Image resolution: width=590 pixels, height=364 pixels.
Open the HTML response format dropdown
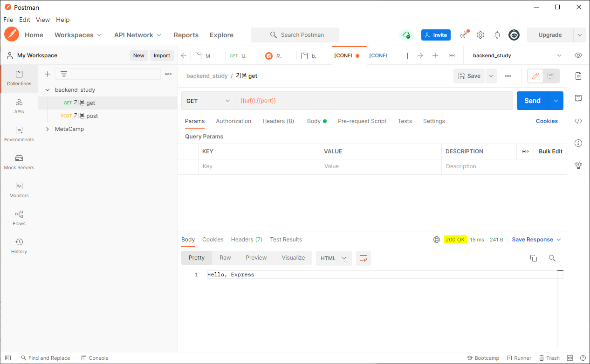tap(334, 258)
